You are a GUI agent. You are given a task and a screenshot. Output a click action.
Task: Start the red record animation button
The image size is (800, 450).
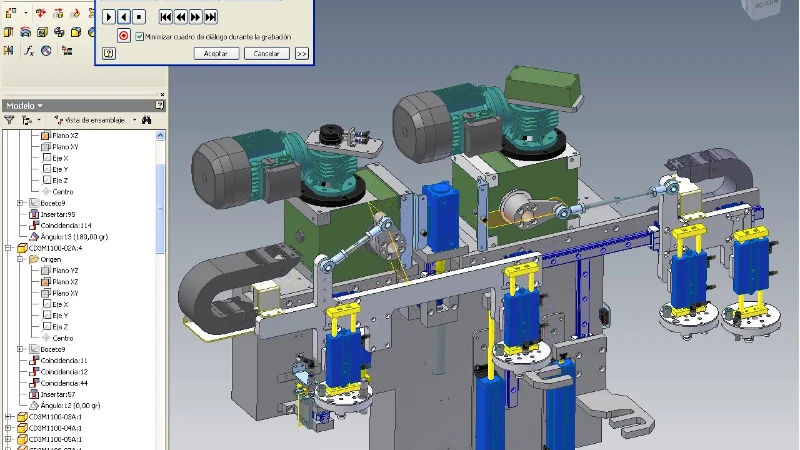click(x=123, y=36)
